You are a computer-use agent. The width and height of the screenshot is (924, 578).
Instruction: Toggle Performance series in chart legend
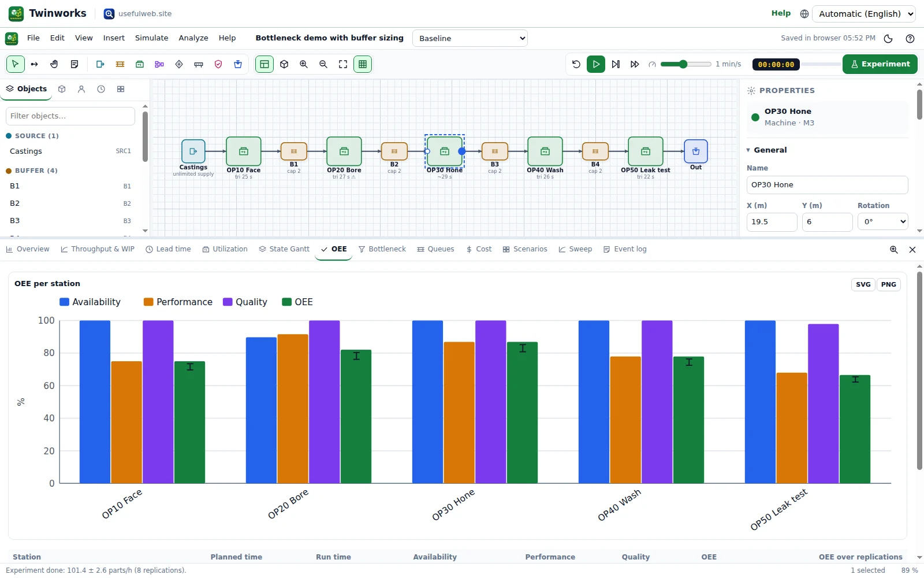tap(178, 302)
